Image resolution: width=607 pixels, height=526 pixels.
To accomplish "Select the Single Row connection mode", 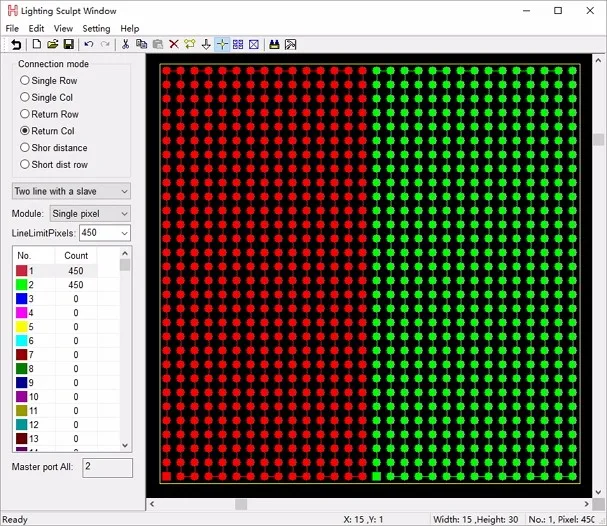I will (48, 81).
